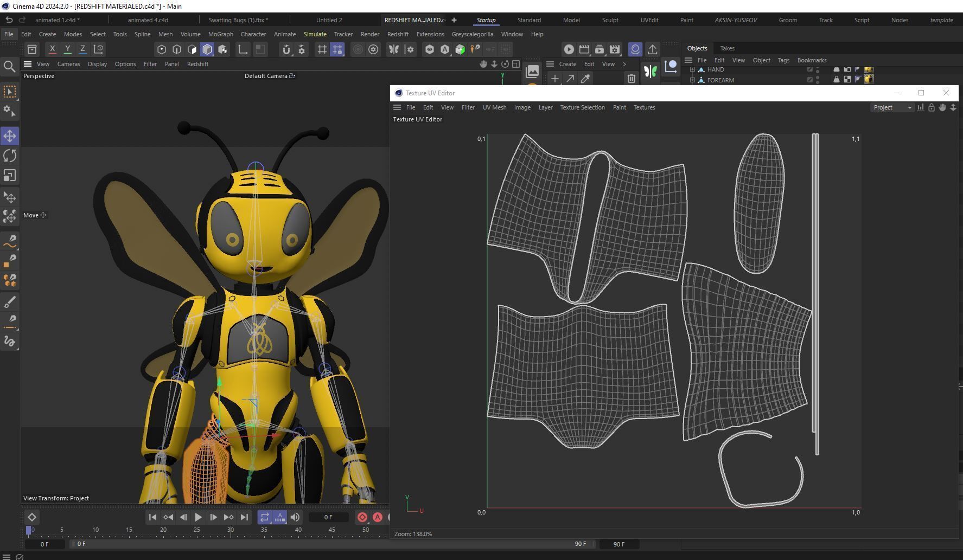Open the MoGraph menu
The image size is (963, 560).
(x=220, y=34)
